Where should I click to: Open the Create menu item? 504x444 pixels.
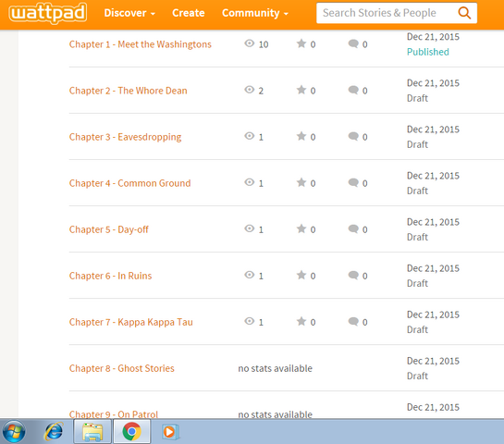(189, 13)
